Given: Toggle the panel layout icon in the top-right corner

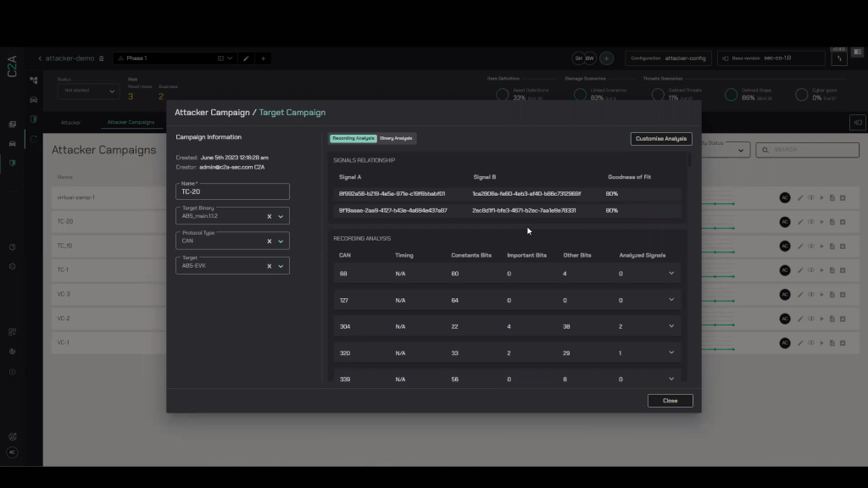Looking at the screenshot, I should (858, 52).
